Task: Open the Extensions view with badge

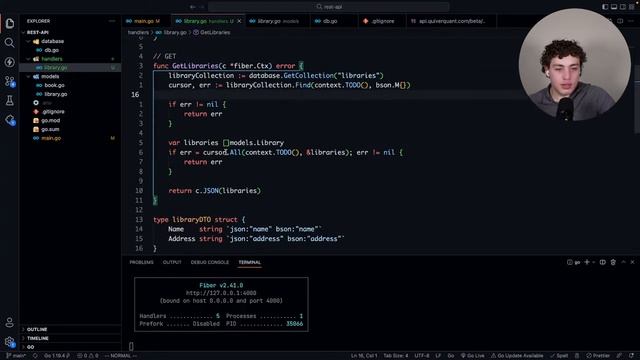Action: pyautogui.click(x=10, y=120)
